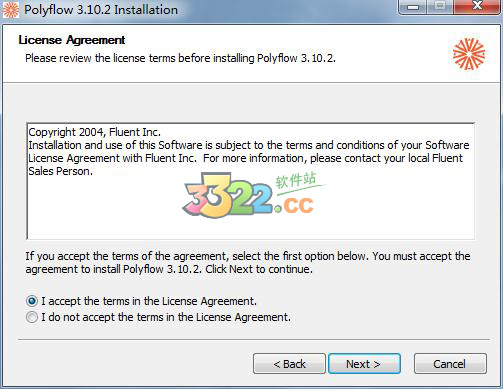Image resolution: width=503 pixels, height=389 pixels.
Task: Cancel the Polyflow installation
Action: pyautogui.click(x=450, y=364)
